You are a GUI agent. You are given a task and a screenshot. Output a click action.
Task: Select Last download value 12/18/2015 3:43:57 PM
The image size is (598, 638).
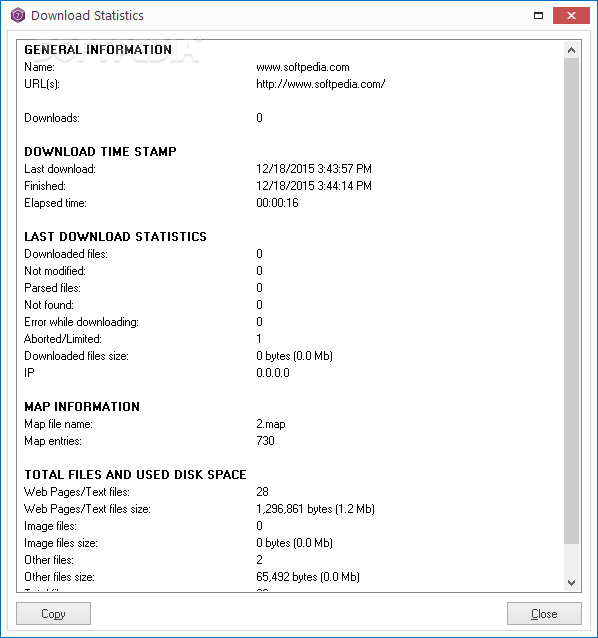314,168
